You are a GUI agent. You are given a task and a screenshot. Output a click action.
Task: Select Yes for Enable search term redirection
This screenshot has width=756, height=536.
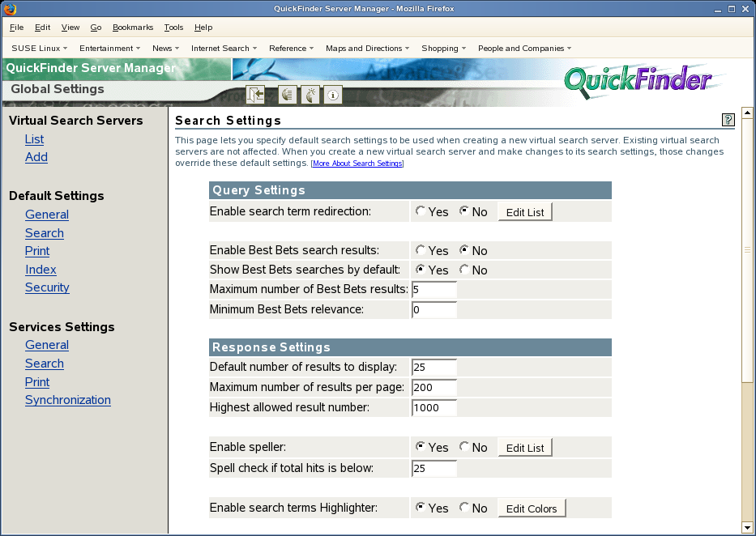tap(421, 211)
